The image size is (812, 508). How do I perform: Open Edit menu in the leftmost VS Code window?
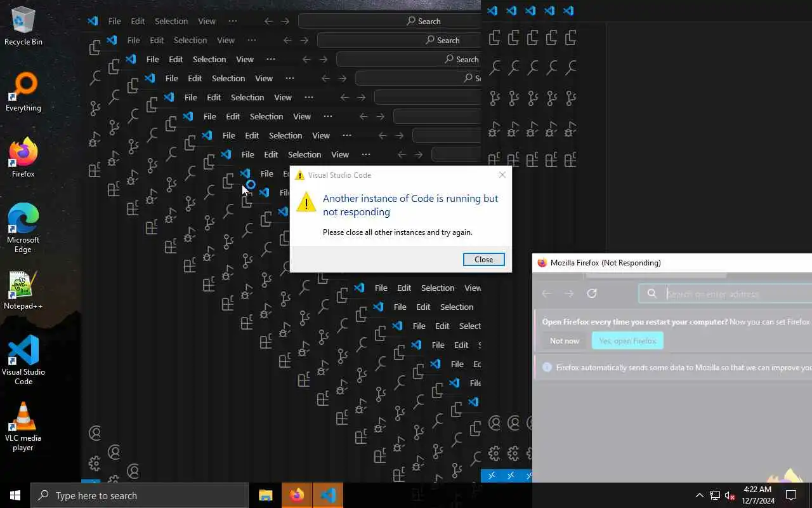138,21
